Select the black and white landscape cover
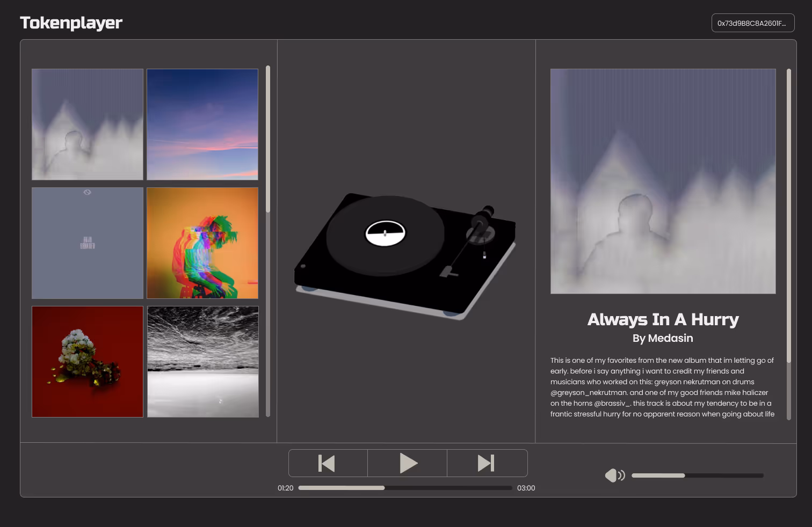This screenshot has width=812, height=527. [x=202, y=362]
